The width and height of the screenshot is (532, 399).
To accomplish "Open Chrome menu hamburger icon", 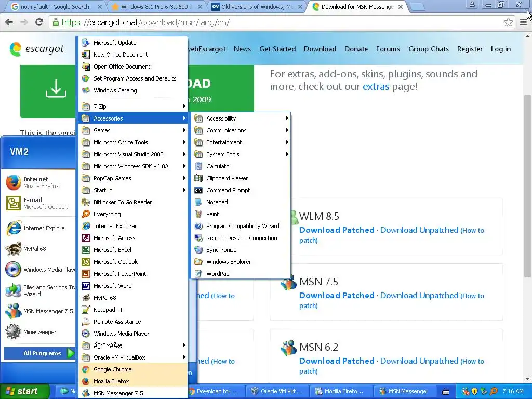I will pyautogui.click(x=524, y=22).
